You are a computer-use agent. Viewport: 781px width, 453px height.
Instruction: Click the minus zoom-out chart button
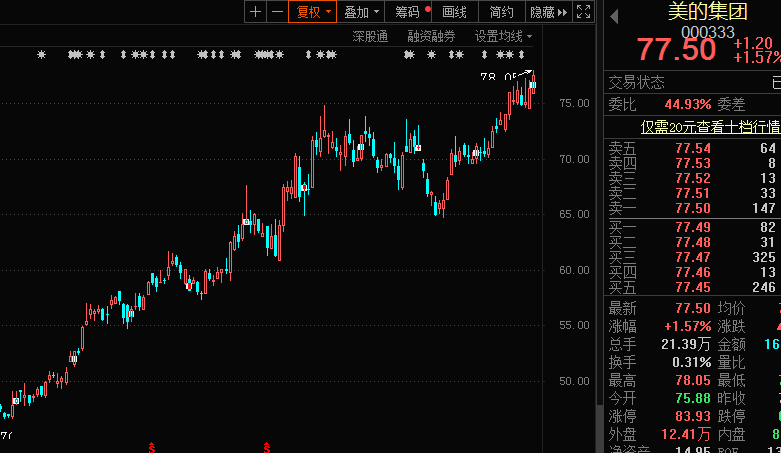[276, 12]
